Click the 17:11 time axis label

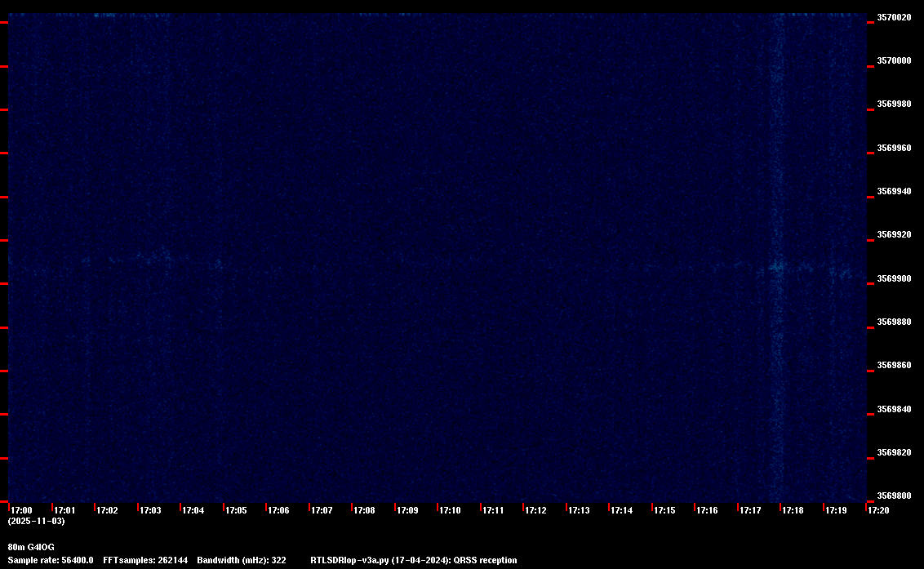click(493, 510)
